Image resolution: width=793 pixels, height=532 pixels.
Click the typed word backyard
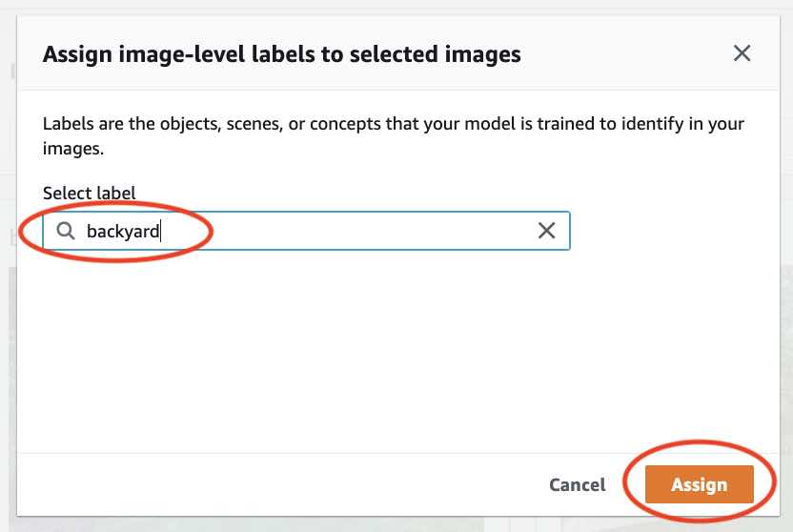(x=123, y=231)
